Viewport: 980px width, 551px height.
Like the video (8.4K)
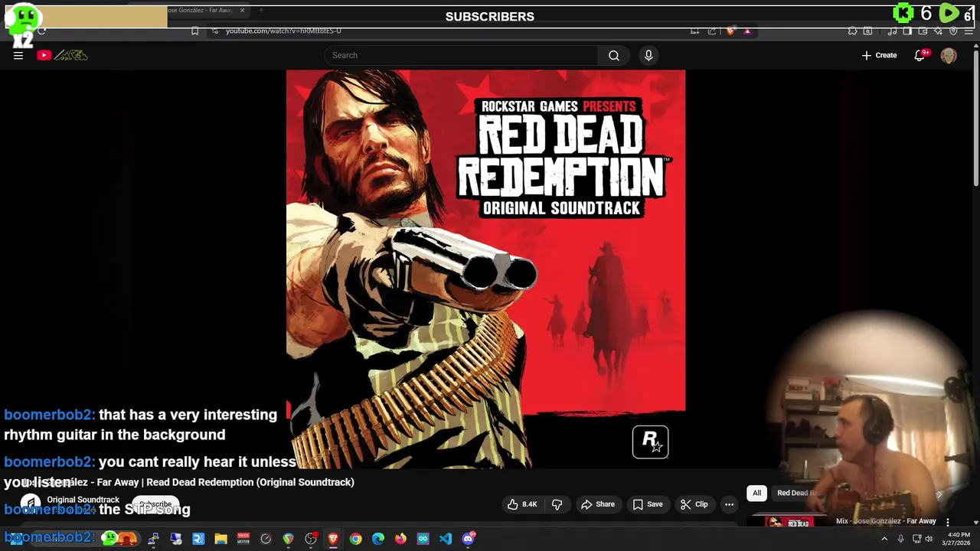click(x=522, y=504)
